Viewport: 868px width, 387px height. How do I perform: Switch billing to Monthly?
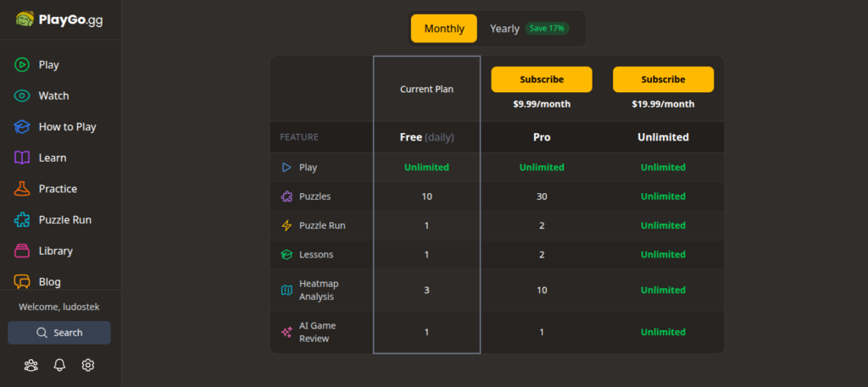[444, 29]
